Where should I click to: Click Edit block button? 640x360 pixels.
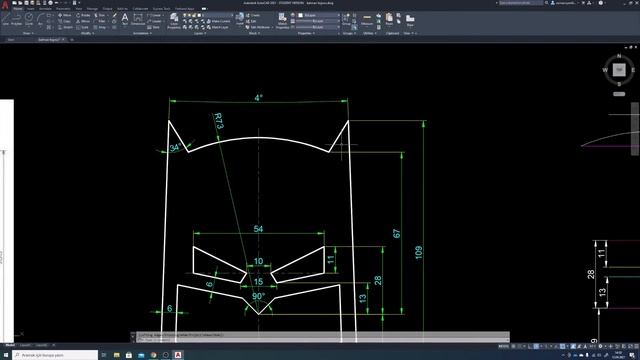coord(251,21)
